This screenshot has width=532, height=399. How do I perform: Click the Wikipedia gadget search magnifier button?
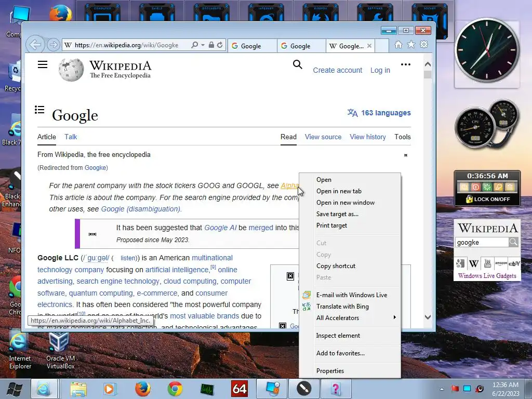(x=513, y=242)
